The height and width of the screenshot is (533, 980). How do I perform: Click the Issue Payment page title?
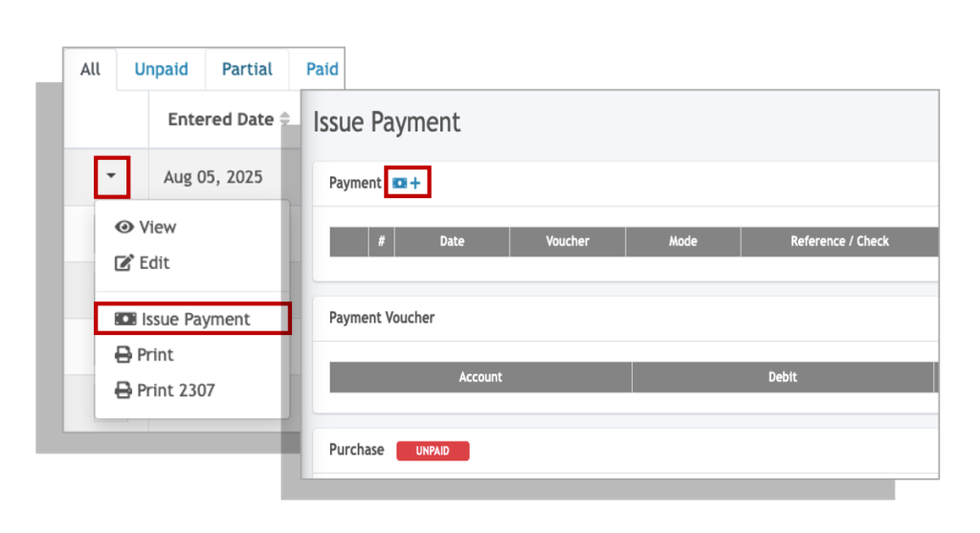point(387,122)
